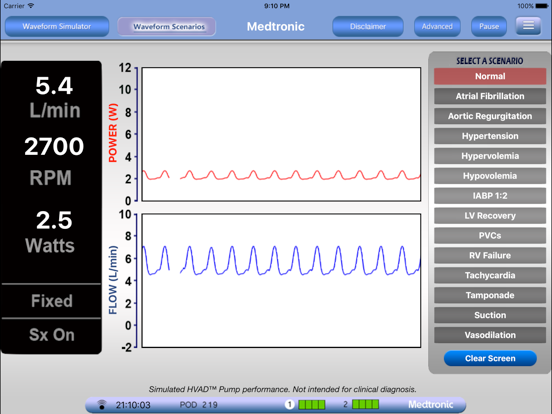Image resolution: width=552 pixels, height=414 pixels.
Task: Select Tachycardia scenario
Action: [x=490, y=275]
